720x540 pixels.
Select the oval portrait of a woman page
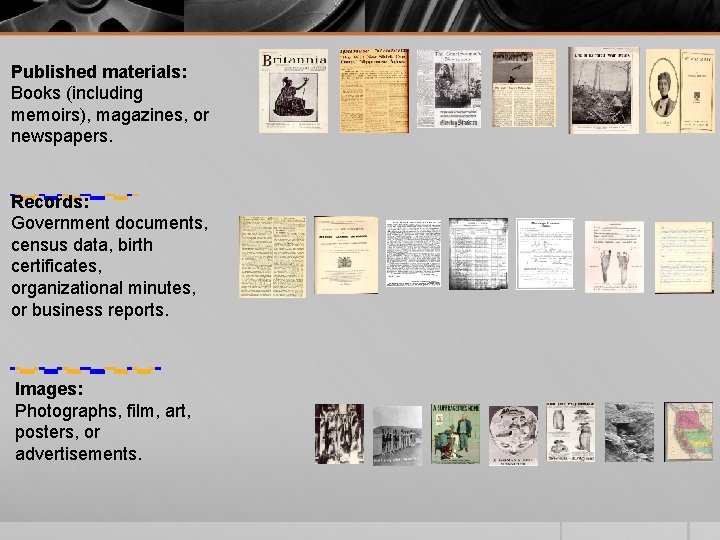pyautogui.click(x=680, y=91)
